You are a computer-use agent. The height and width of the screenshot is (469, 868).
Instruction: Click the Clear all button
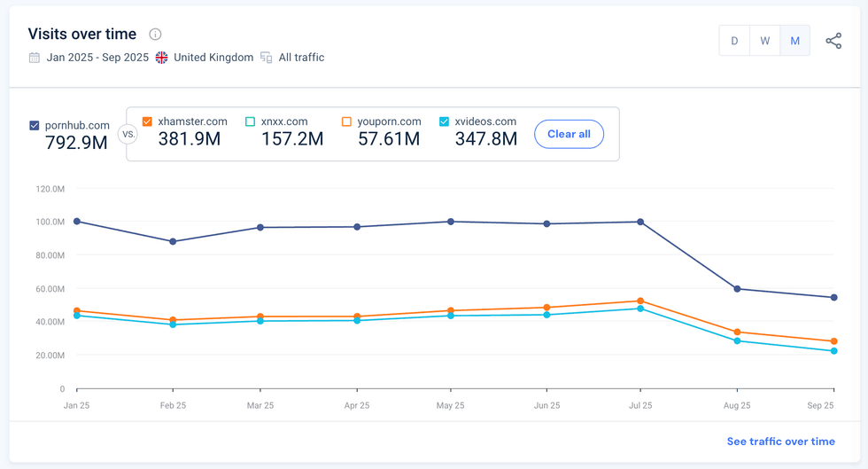569,134
